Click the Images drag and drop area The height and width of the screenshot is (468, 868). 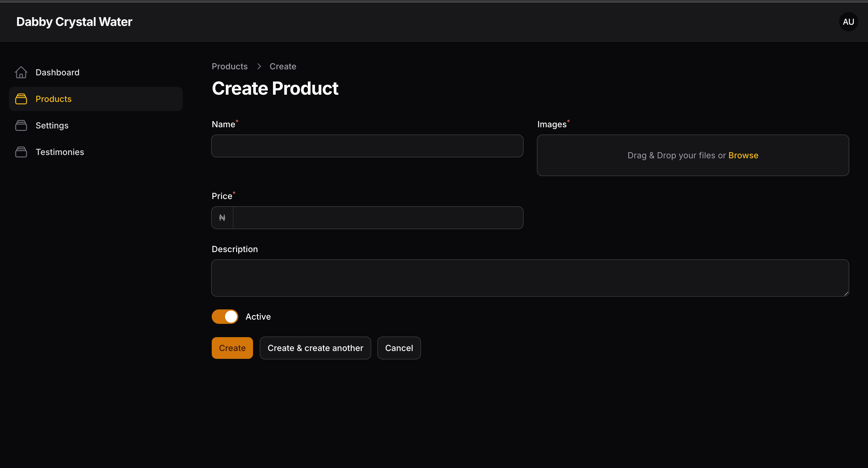(693, 155)
